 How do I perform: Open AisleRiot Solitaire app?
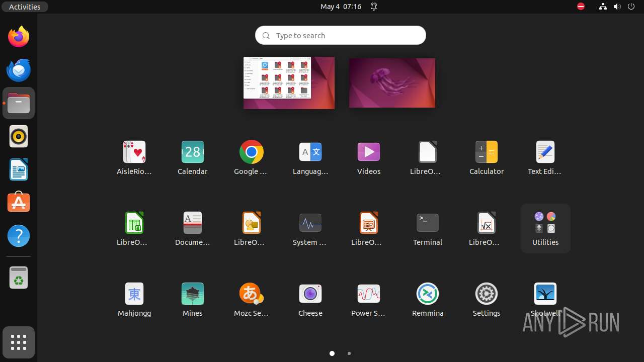point(134,158)
